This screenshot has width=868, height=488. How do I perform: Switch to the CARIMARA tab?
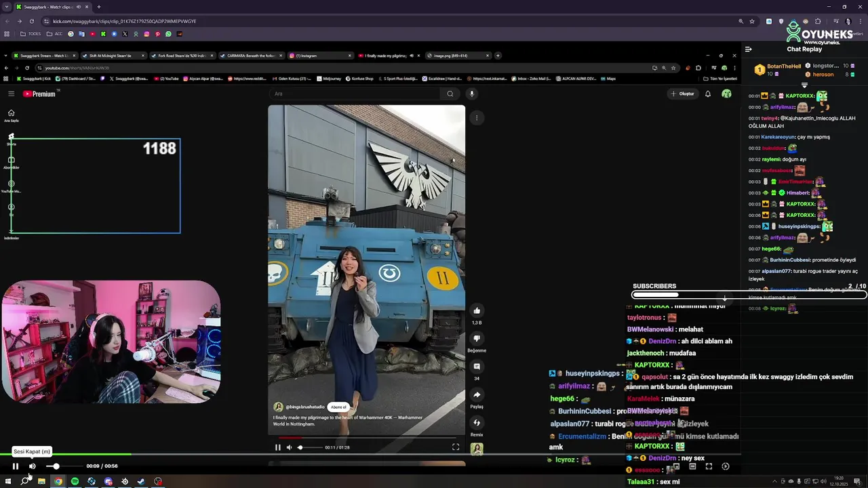click(251, 56)
